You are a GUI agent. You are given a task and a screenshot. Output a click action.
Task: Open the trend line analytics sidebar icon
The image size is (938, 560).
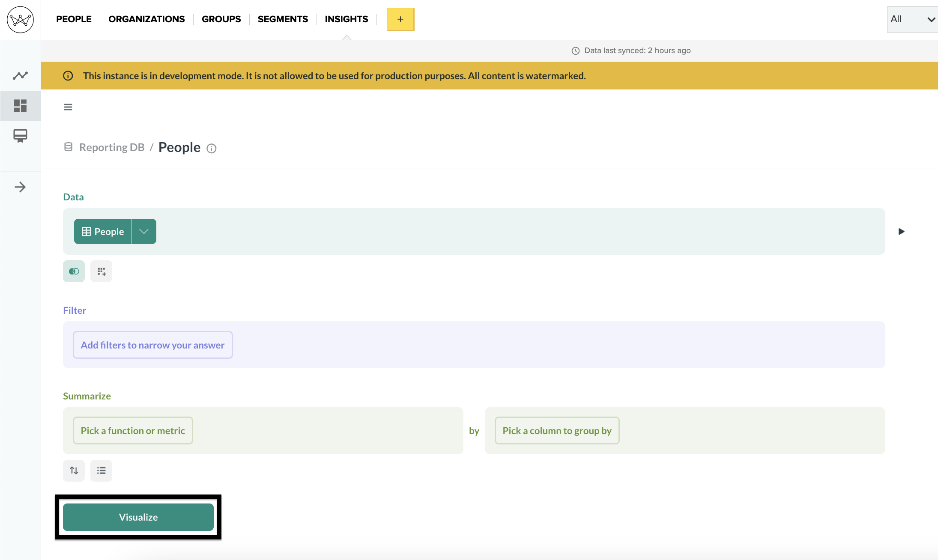click(20, 76)
